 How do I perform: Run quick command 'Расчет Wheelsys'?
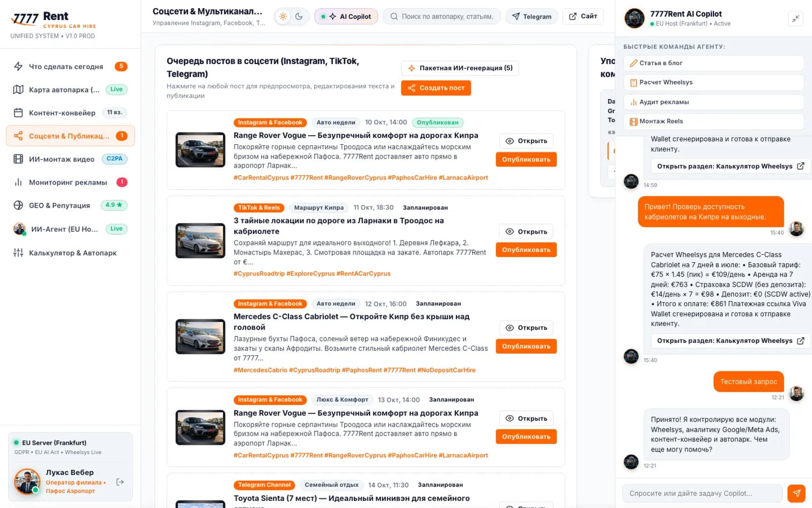point(714,82)
